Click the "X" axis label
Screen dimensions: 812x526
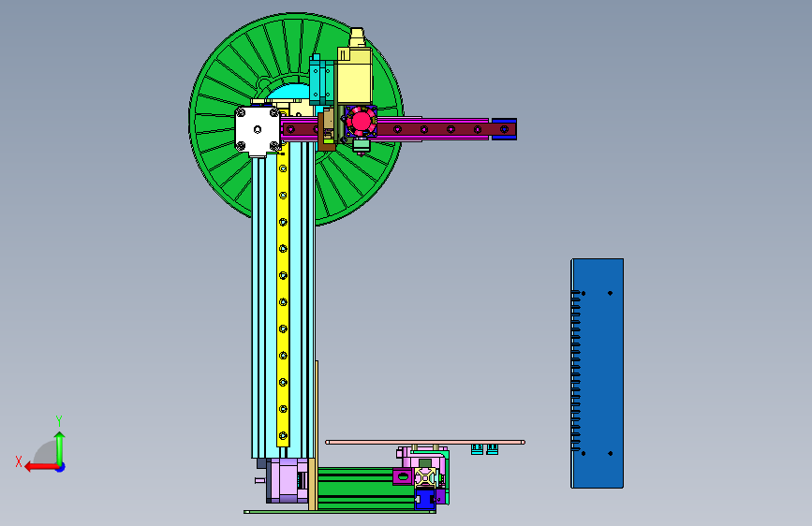coord(19,461)
